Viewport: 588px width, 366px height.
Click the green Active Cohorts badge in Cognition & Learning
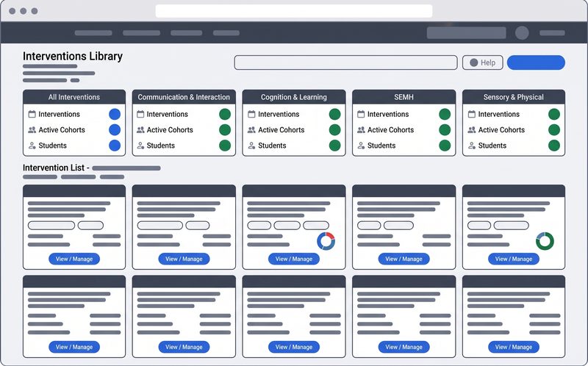tap(335, 130)
